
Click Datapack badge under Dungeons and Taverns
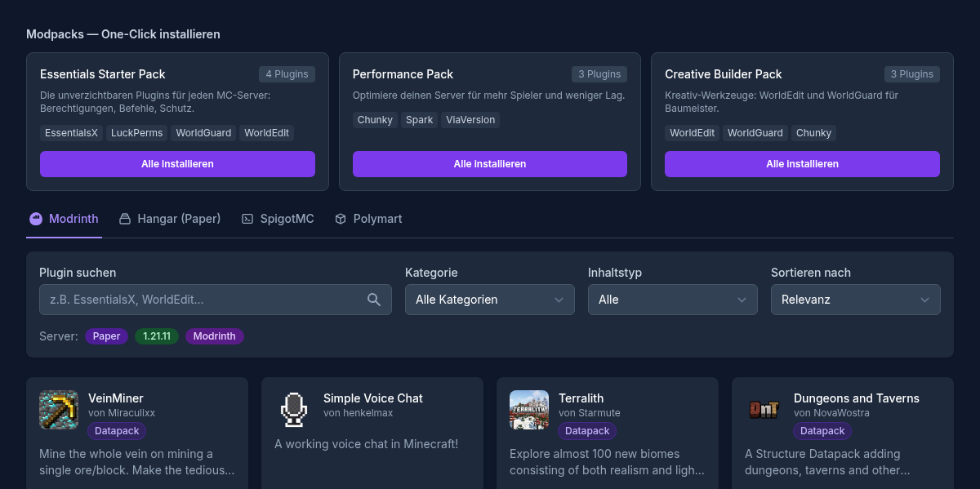tap(822, 431)
